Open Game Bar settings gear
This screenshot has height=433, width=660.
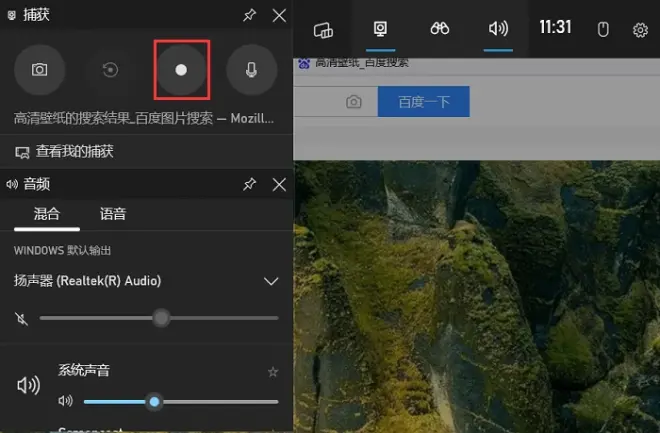(640, 30)
